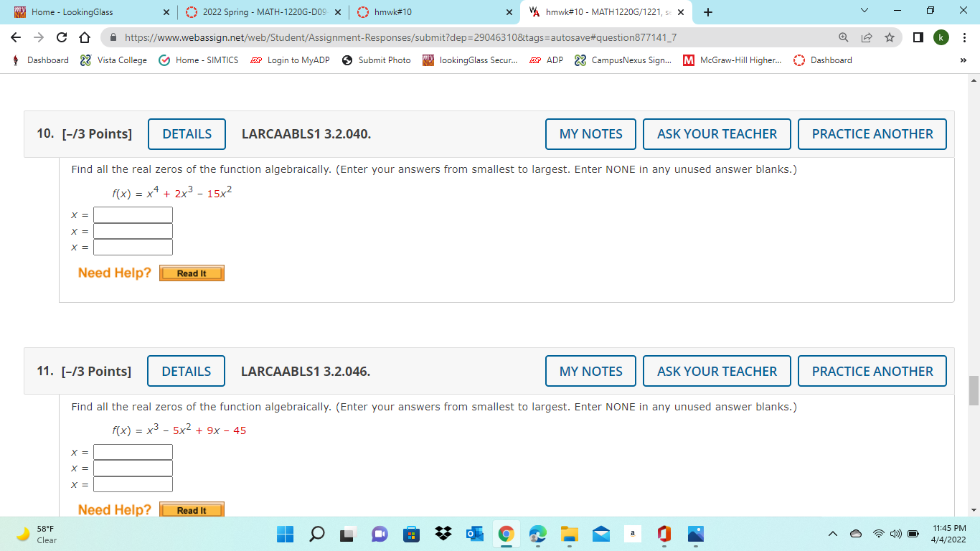The height and width of the screenshot is (551, 980).
Task: Click ASK YOUR TEACHER for question 10
Action: click(x=717, y=134)
